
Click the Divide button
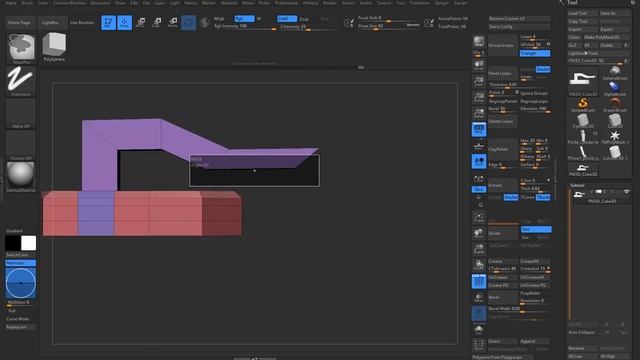(503, 233)
